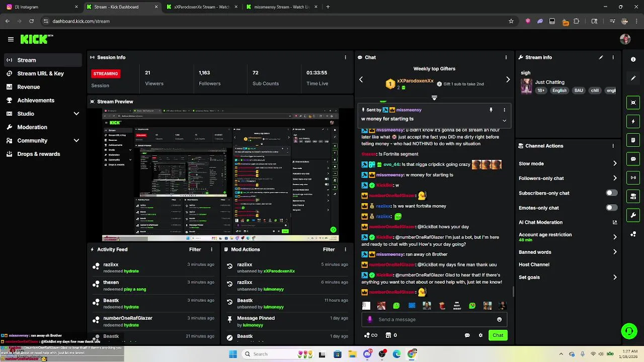
Task: Open the shop icon showing 0
Action: 391,335
